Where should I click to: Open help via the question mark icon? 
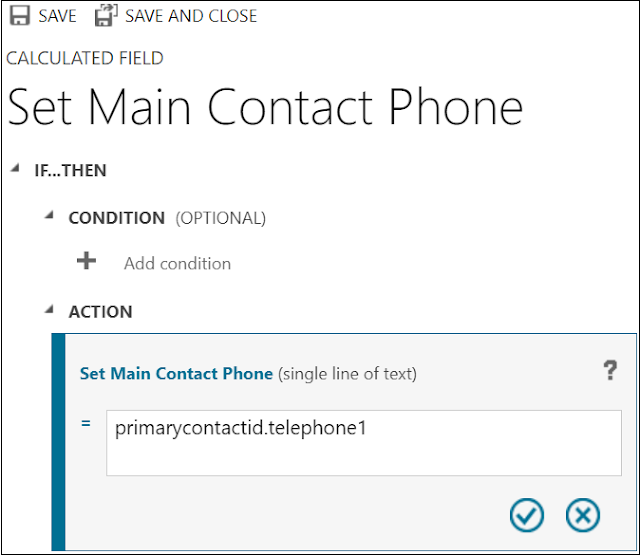pos(610,371)
